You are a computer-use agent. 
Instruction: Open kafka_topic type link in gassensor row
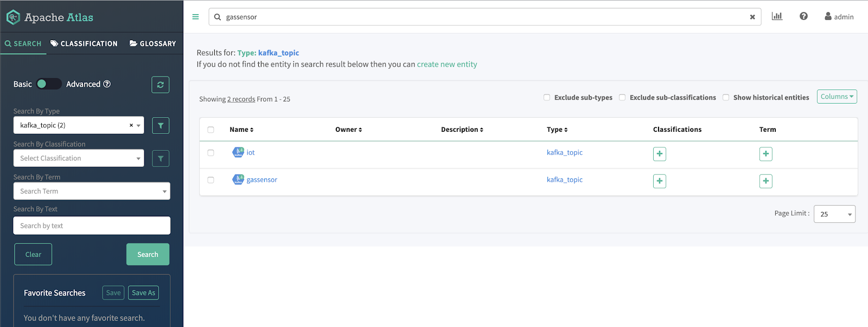tap(565, 179)
